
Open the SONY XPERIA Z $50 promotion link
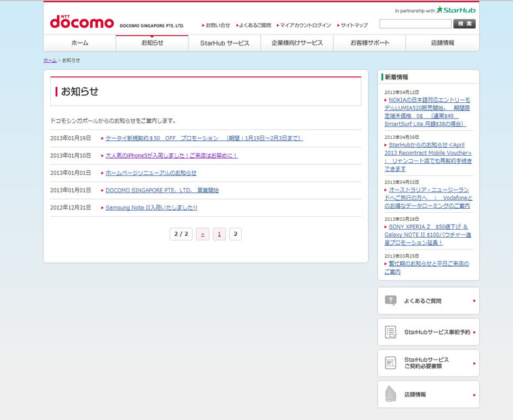[x=428, y=234]
